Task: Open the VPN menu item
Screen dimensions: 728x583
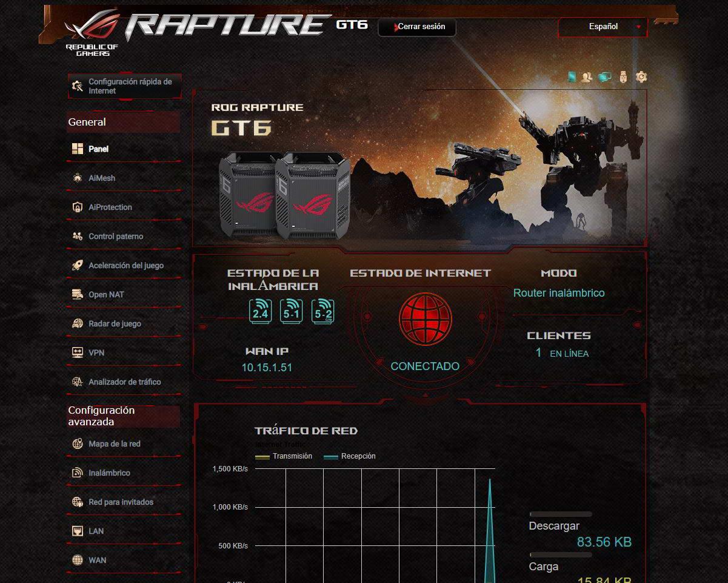Action: (124, 352)
